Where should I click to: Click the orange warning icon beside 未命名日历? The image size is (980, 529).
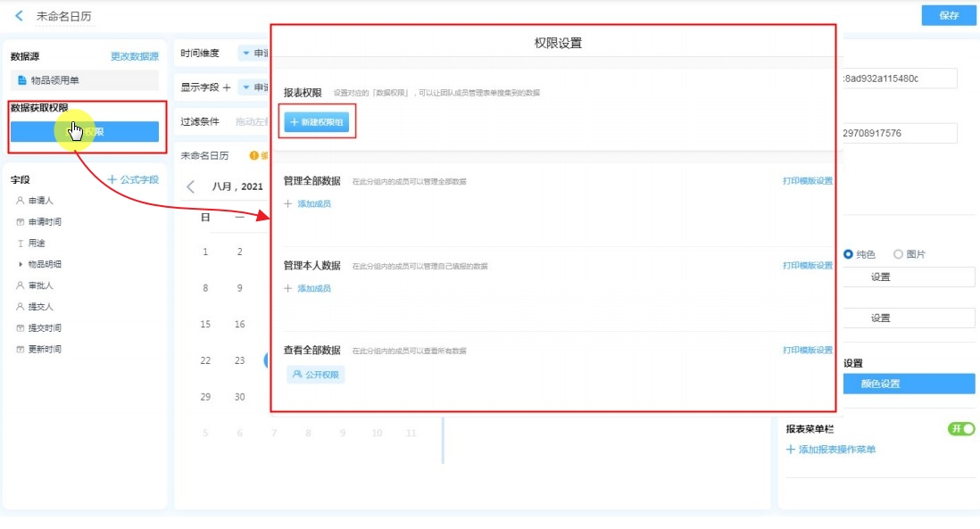253,156
